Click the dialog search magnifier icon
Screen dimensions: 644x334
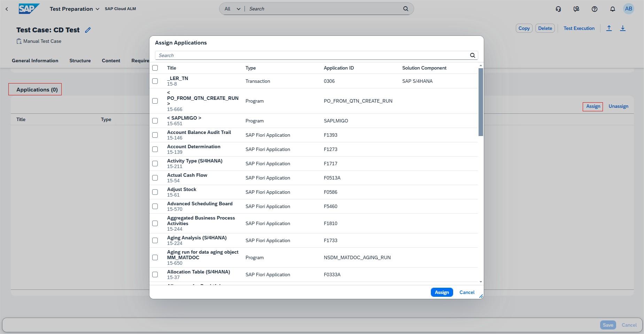pos(472,55)
